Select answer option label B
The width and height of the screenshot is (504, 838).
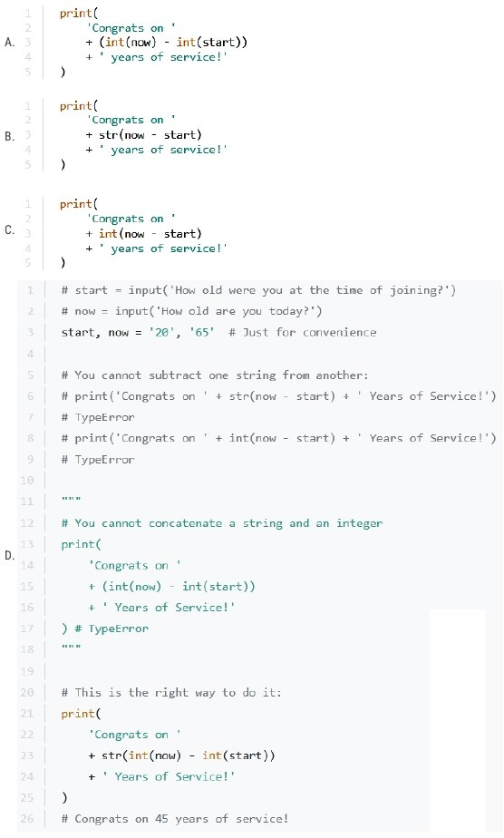[9, 136]
